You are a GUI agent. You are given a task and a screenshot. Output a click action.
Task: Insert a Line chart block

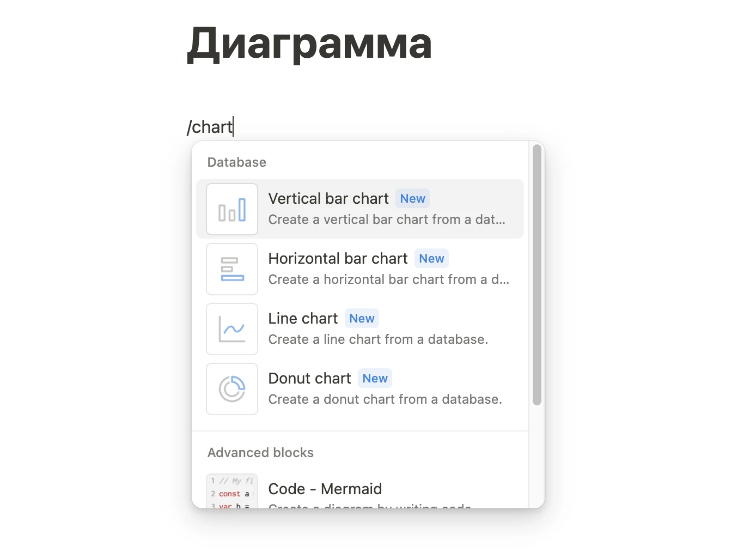(x=360, y=329)
